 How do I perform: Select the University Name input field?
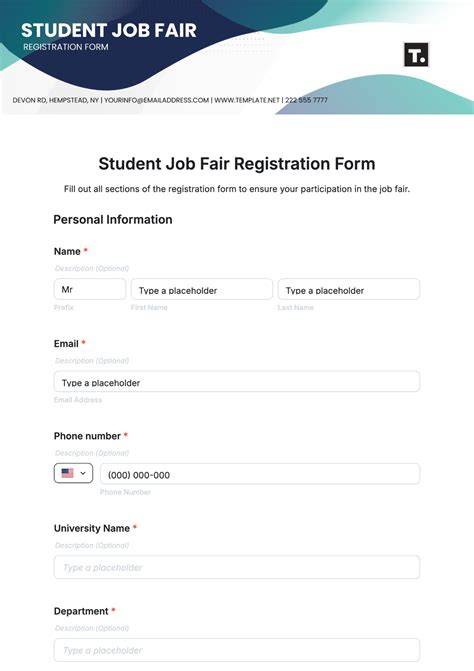(237, 567)
